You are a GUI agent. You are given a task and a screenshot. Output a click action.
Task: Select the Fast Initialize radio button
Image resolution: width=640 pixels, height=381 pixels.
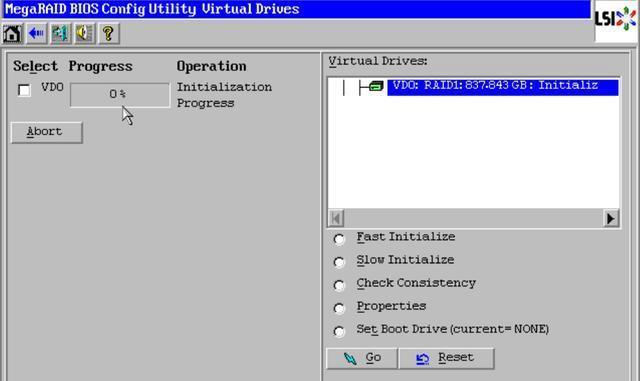click(339, 238)
